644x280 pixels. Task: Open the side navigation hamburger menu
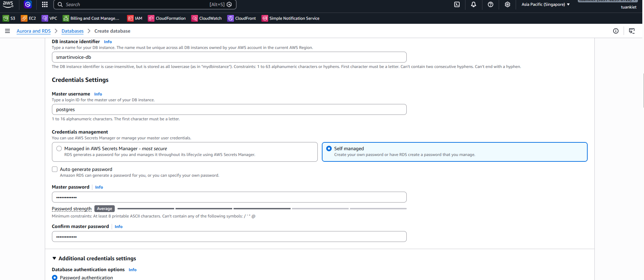pyautogui.click(x=7, y=31)
